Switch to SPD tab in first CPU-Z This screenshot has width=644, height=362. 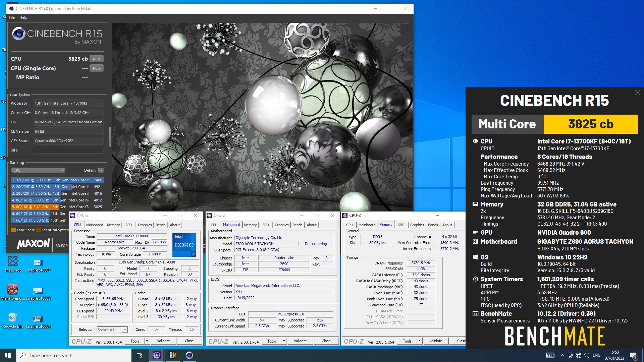[x=129, y=225]
